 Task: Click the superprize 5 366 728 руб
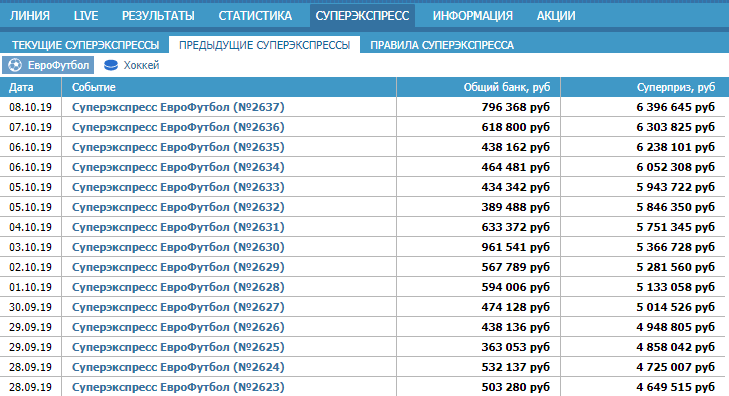[x=676, y=247]
